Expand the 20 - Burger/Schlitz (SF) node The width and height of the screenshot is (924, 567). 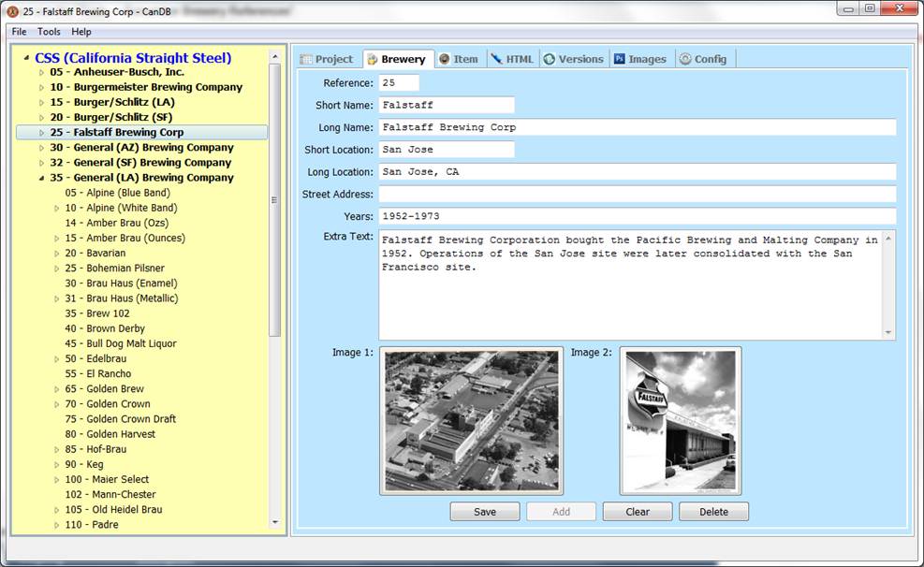(41, 118)
